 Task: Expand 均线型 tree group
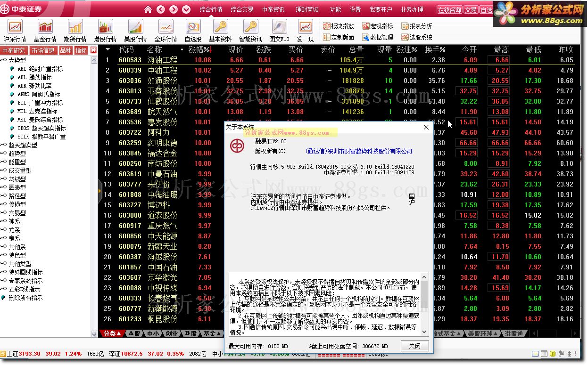coord(4,179)
